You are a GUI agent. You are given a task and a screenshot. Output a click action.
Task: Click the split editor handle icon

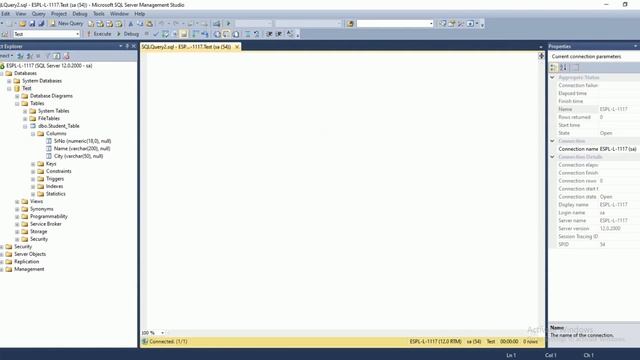tap(541, 56)
